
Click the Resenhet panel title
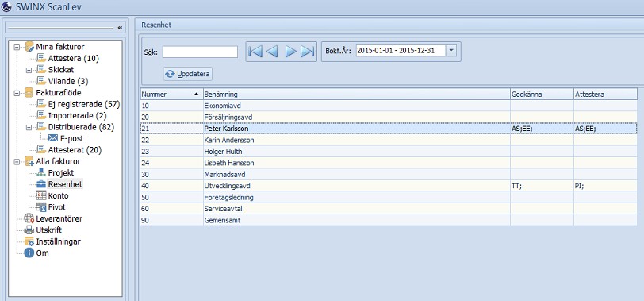coord(156,25)
